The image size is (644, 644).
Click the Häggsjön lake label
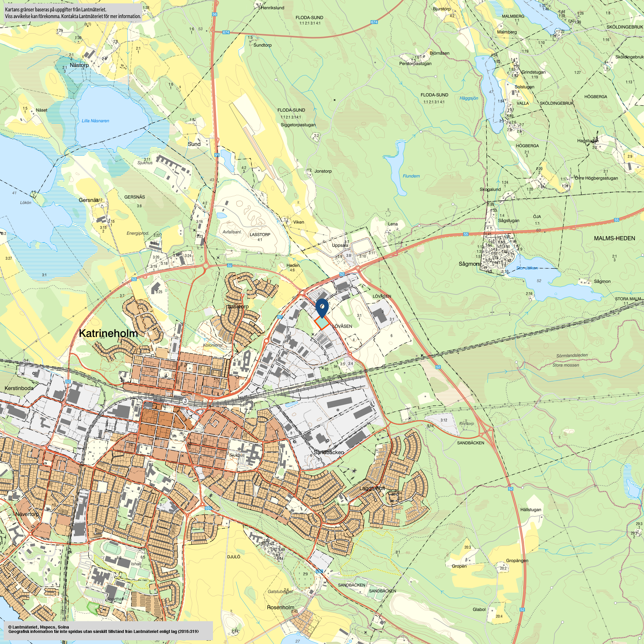(x=469, y=98)
